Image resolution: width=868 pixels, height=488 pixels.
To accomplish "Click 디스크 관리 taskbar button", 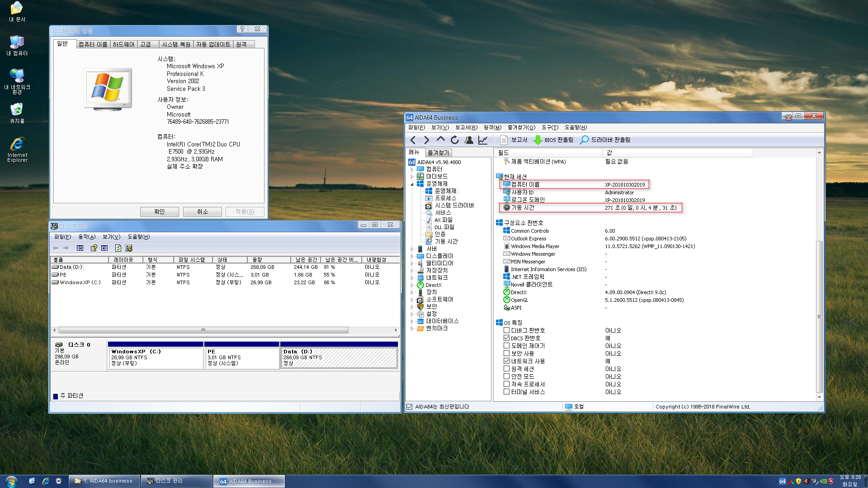I will [x=176, y=481].
